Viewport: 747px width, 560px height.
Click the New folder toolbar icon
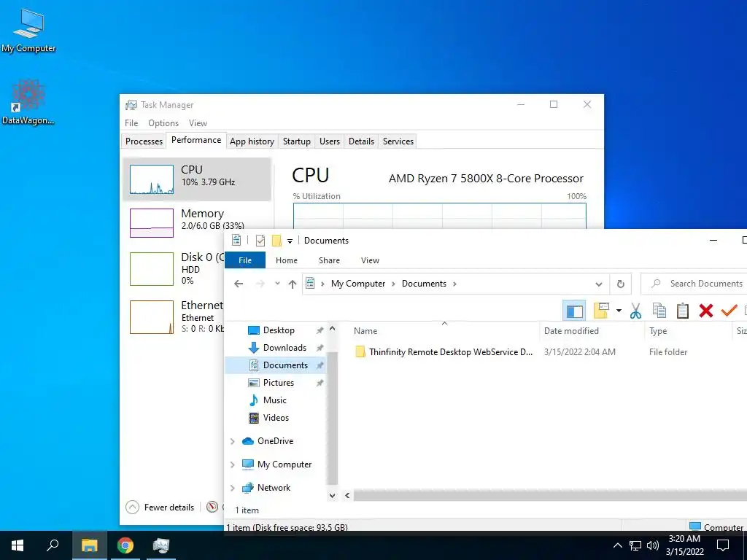point(601,311)
